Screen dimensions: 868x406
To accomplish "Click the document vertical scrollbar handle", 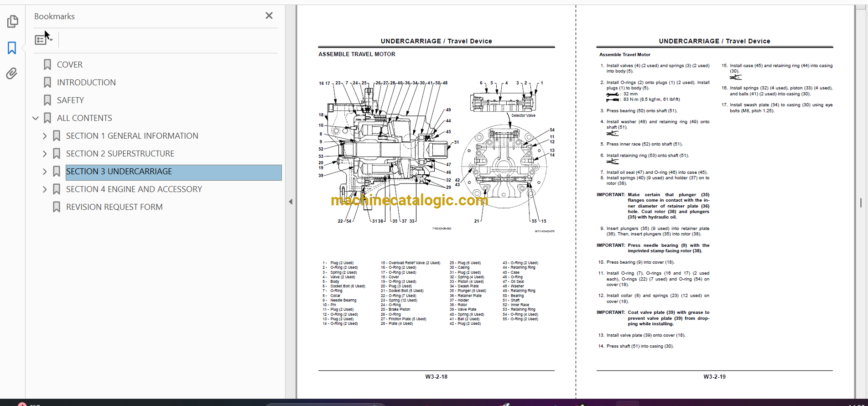I will (861, 203).
